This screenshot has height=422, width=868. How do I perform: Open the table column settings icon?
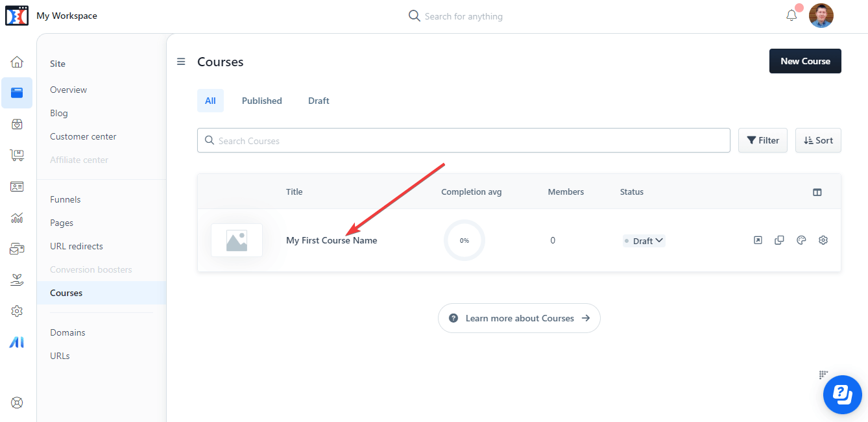(817, 192)
